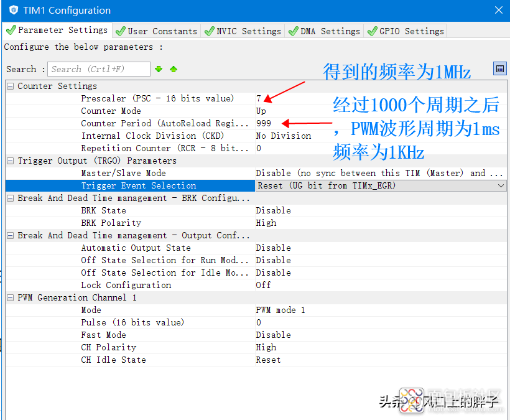This screenshot has height=420, width=510.
Task: Select the Mode label under PWM Generation
Action: [91, 310]
